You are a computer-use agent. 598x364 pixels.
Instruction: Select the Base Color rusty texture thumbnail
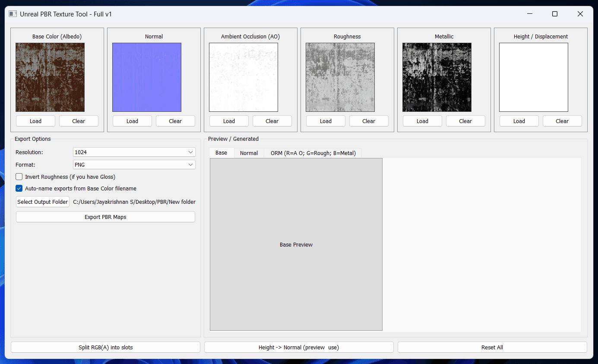point(50,77)
